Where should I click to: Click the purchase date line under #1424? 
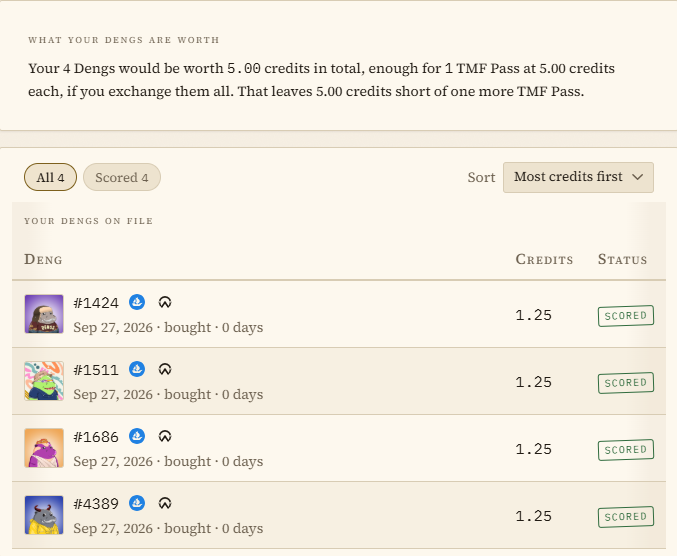click(x=168, y=327)
